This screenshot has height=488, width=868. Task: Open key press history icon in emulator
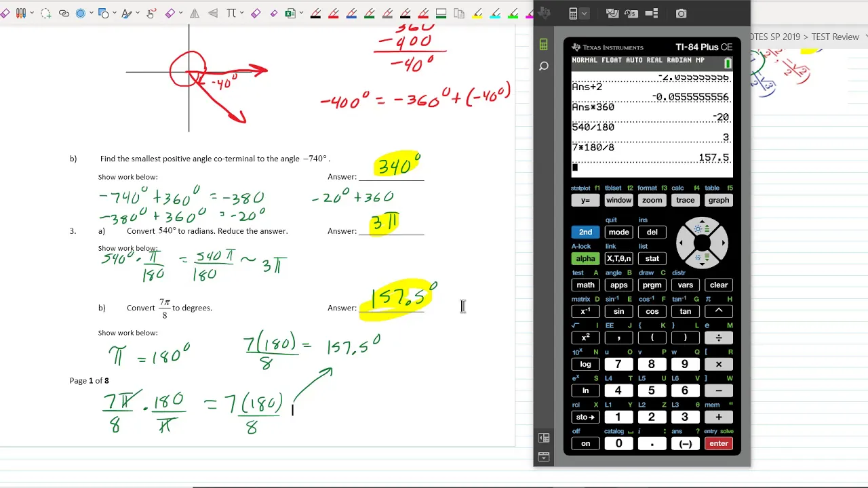click(x=631, y=14)
